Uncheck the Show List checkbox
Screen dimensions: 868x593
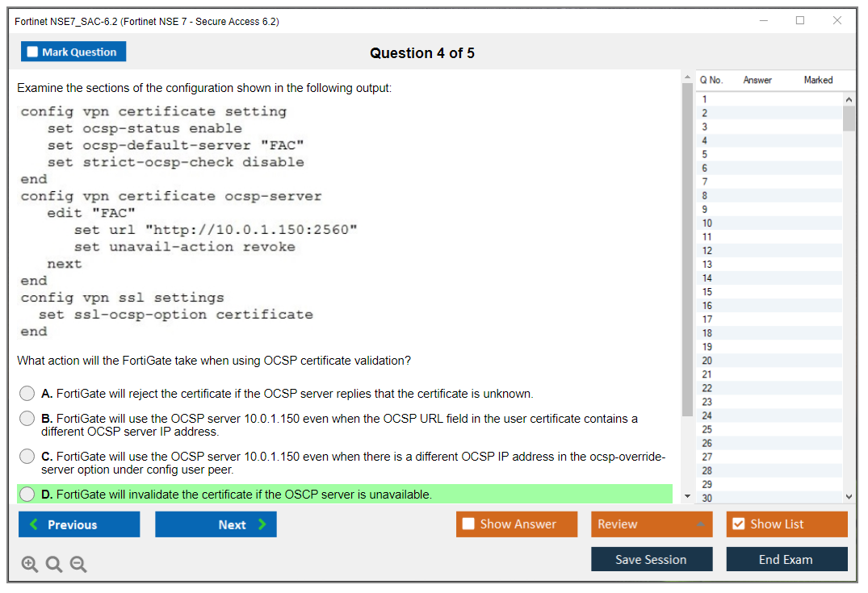point(738,524)
